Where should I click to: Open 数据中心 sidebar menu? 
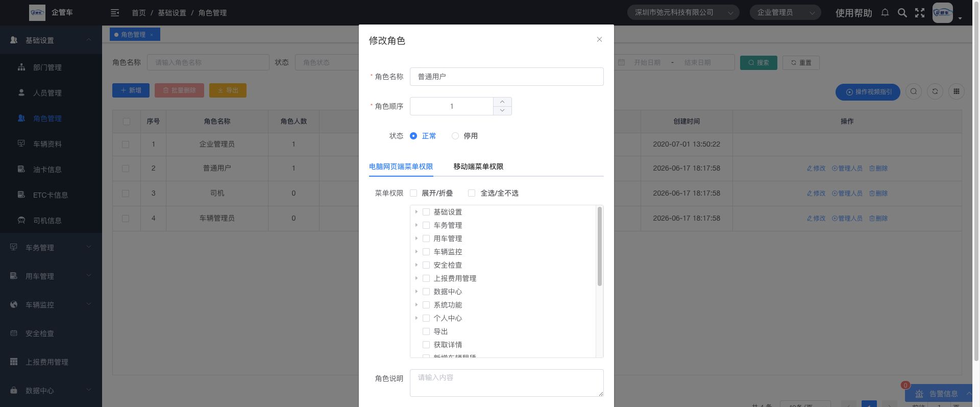click(51, 390)
